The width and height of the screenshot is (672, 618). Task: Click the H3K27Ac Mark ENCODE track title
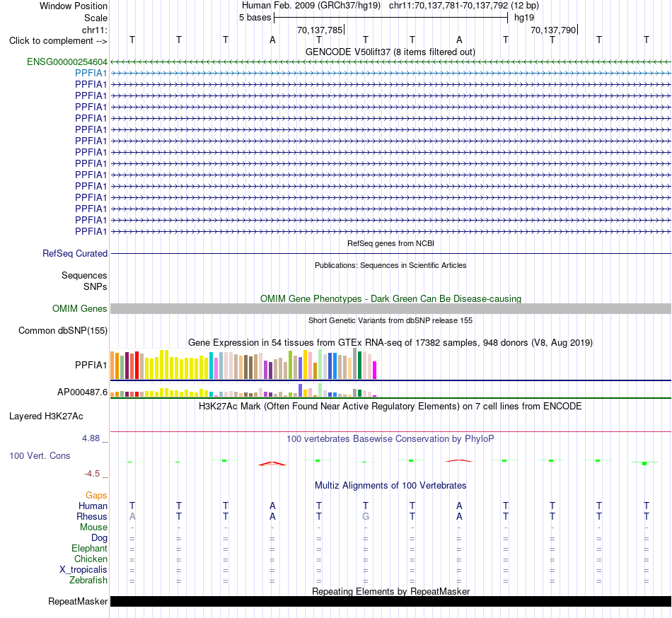pos(390,406)
